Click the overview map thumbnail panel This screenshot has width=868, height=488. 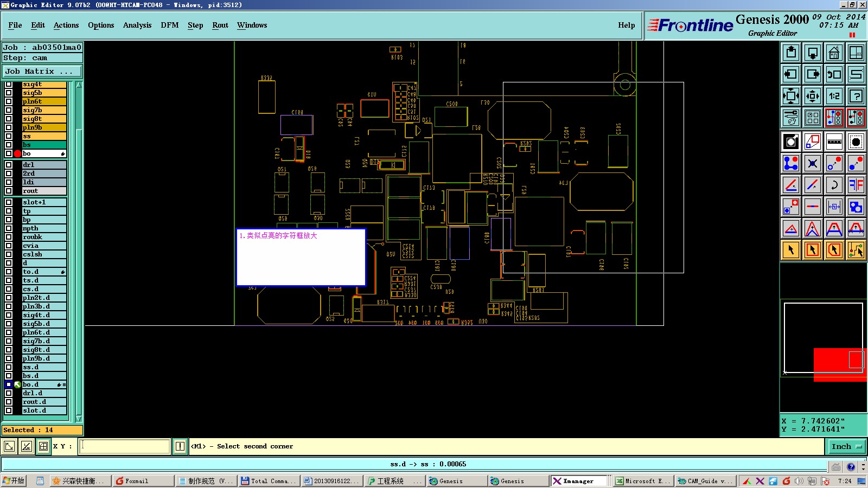point(824,338)
